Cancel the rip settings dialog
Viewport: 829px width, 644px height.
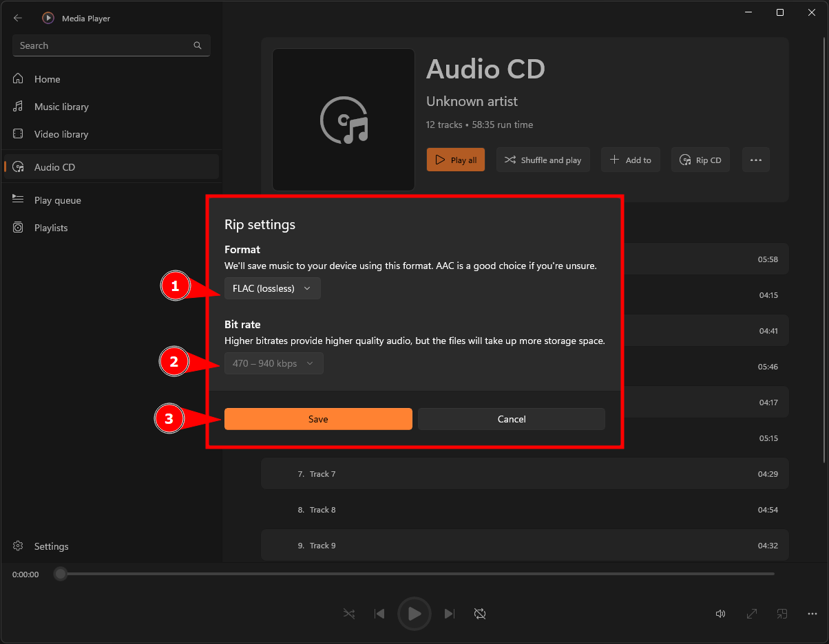(511, 419)
